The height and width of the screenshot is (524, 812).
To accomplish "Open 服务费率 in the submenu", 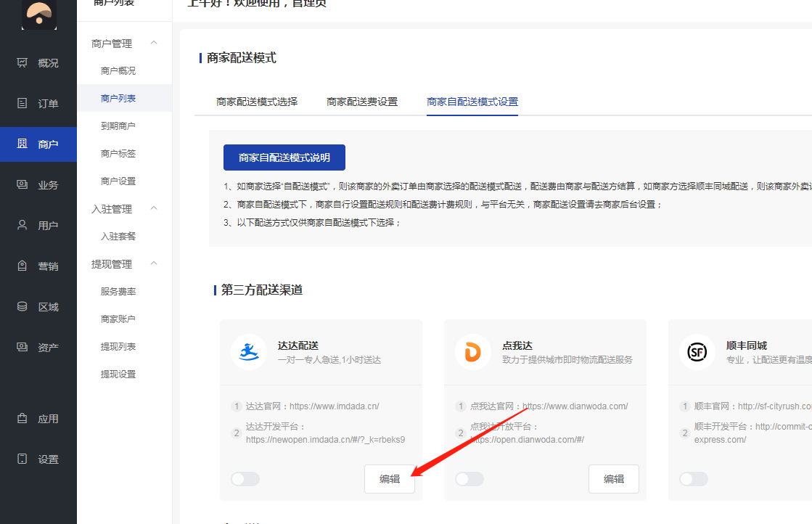I will click(x=118, y=292).
